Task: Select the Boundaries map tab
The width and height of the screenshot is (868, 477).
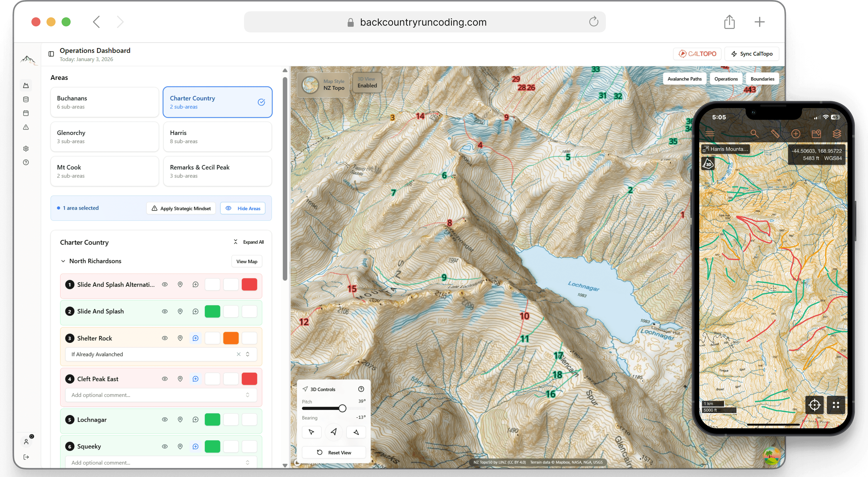Action: 762,78
